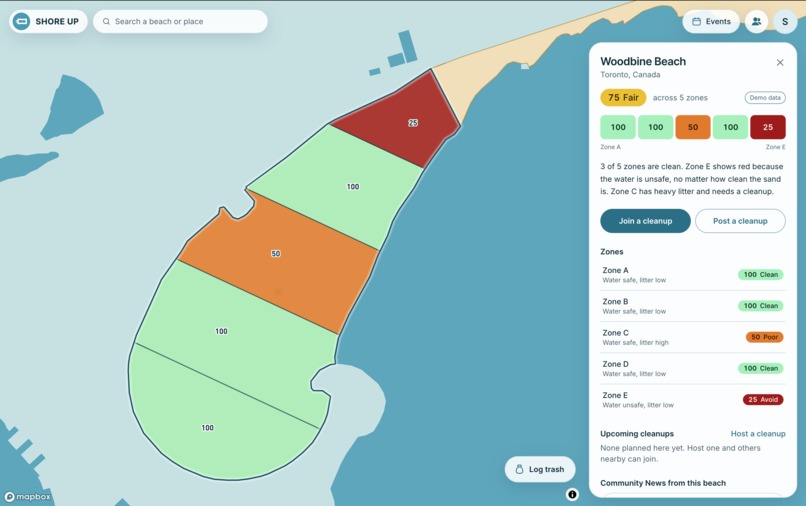Open the Zone E row
Screen dimensions: 806x506
click(693, 400)
